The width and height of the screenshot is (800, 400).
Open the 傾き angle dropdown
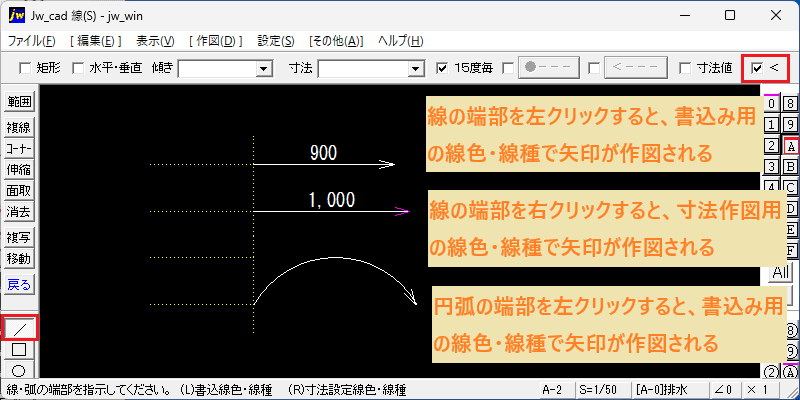pyautogui.click(x=263, y=68)
